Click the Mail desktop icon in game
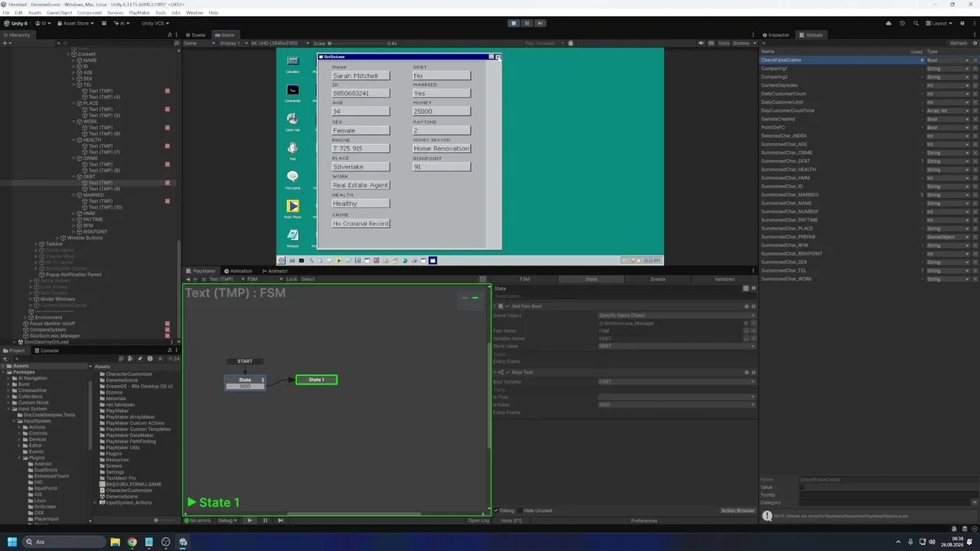Image resolution: width=980 pixels, height=551 pixels. 292,150
